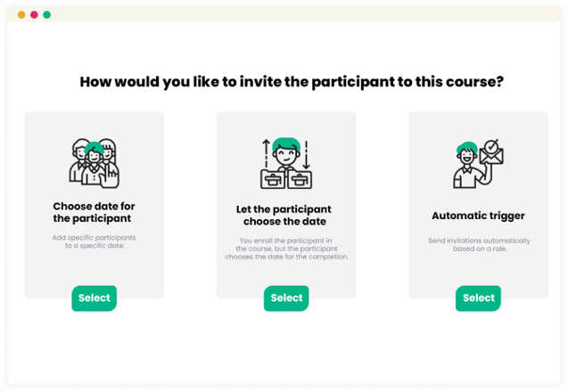Click the 'How would you like to invite' heading
This screenshot has width=568, height=392.
click(x=292, y=82)
